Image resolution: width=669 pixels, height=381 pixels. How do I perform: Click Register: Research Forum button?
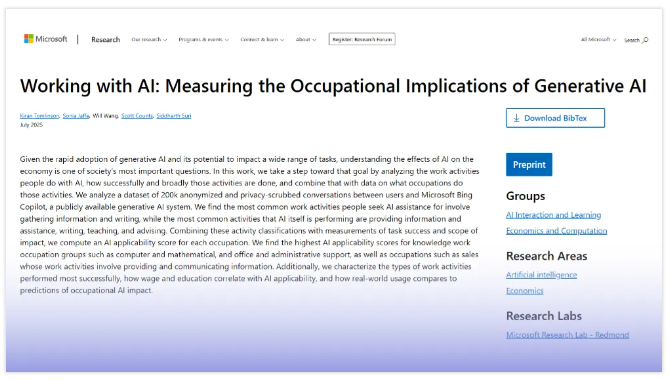pyautogui.click(x=362, y=39)
